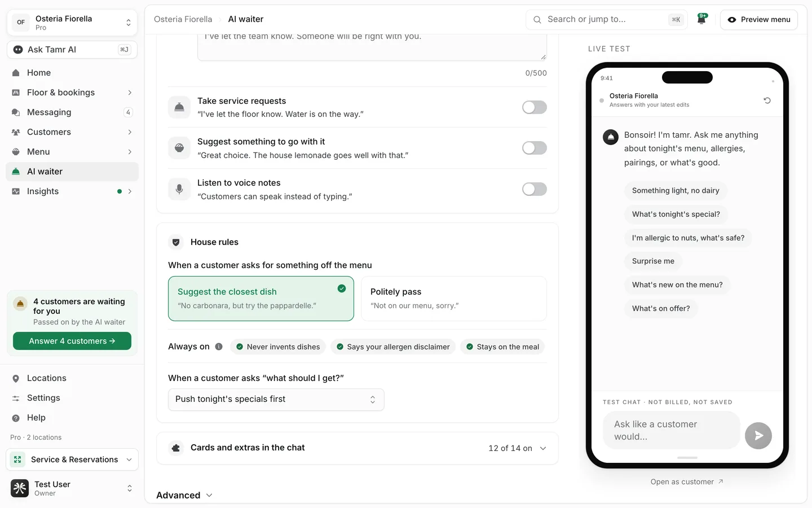The width and height of the screenshot is (812, 508).
Task: Expand Cards and extras in the chat
Action: pyautogui.click(x=358, y=448)
